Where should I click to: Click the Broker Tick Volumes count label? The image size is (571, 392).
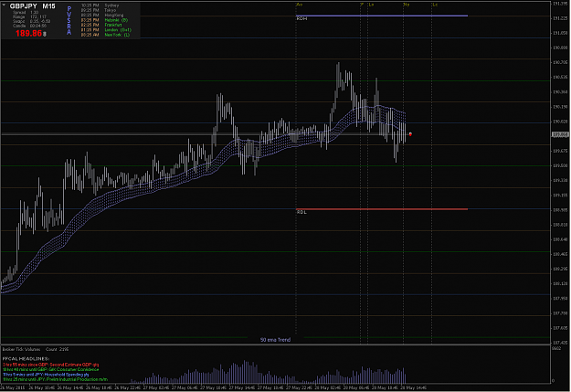(36, 349)
